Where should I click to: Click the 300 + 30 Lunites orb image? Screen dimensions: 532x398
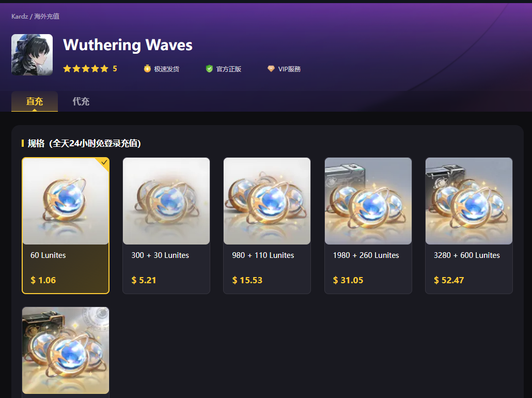tap(166, 201)
